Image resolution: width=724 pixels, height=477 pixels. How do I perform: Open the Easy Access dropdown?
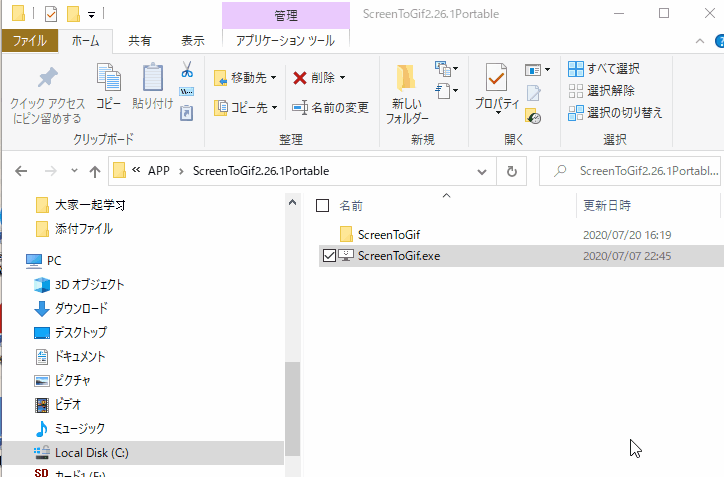click(446, 91)
